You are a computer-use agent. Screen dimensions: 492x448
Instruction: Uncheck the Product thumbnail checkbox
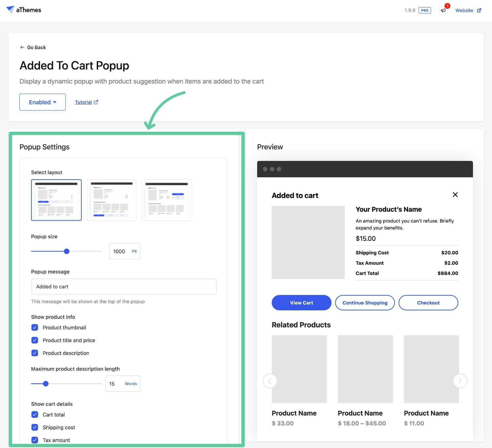(x=35, y=327)
